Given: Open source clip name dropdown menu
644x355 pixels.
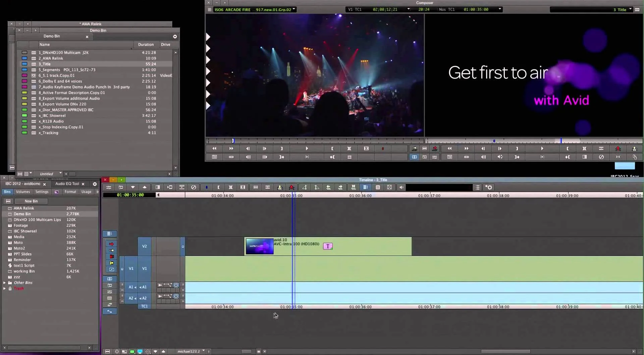Looking at the screenshot, I should [x=294, y=9].
